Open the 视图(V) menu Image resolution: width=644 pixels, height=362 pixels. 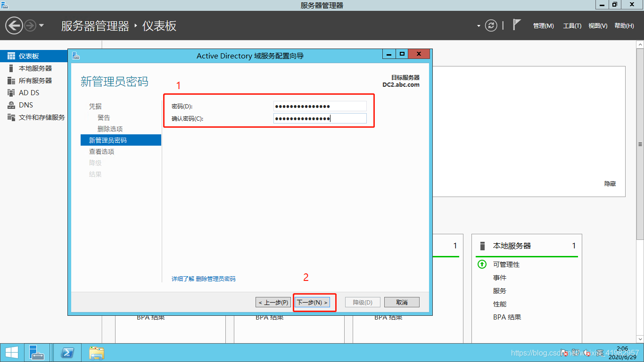pyautogui.click(x=598, y=26)
